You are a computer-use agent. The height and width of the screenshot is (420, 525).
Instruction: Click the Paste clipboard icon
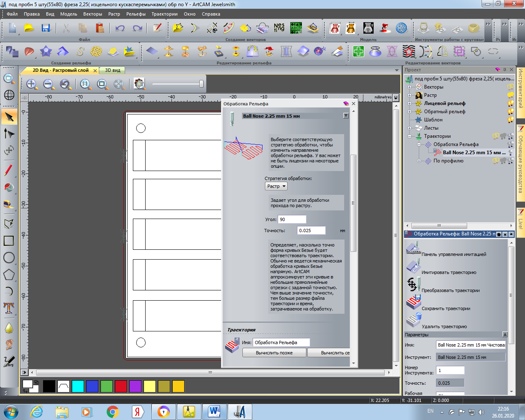[x=100, y=28]
